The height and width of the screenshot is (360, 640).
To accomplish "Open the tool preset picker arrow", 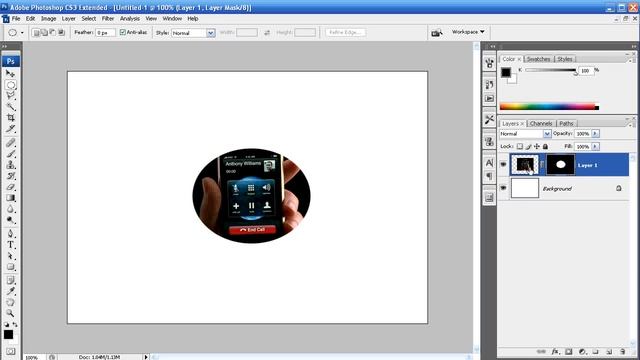I will pos(22,33).
